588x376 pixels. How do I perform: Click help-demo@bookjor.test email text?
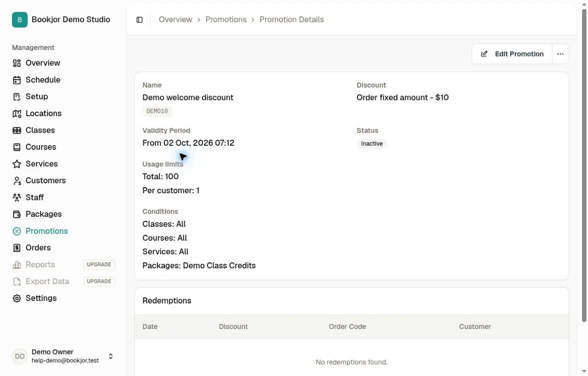click(x=65, y=360)
